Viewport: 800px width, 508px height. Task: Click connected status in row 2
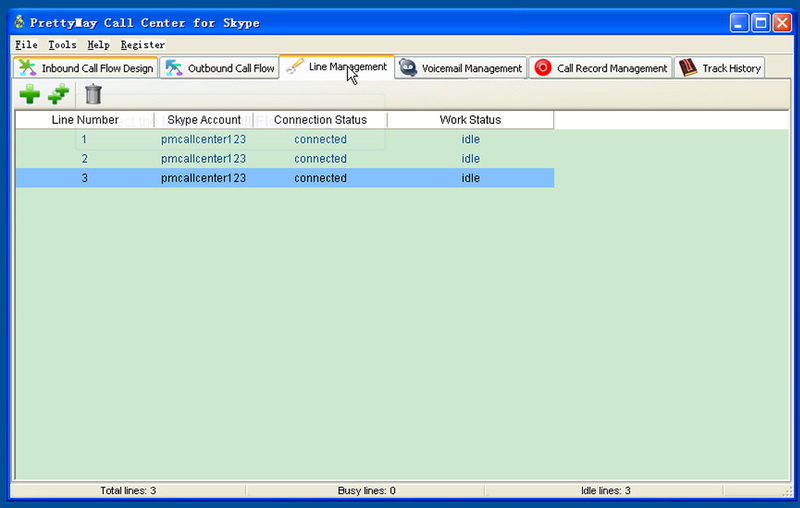pos(320,159)
